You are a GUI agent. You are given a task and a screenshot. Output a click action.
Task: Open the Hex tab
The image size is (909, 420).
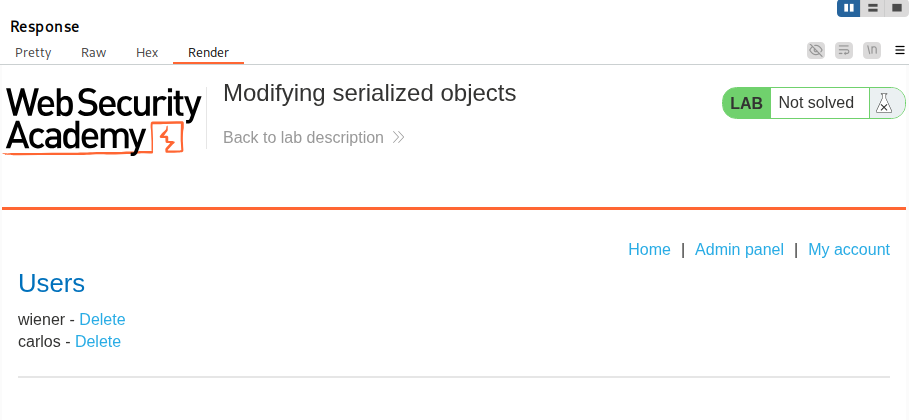[x=147, y=53]
